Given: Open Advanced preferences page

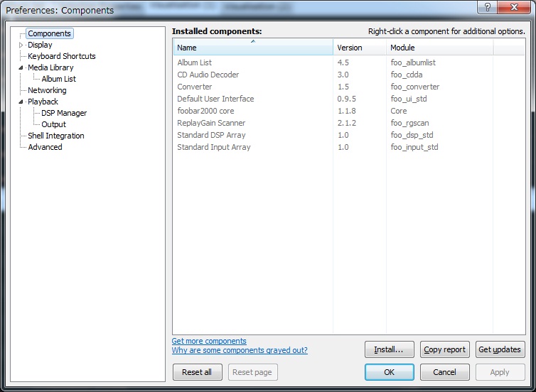Looking at the screenshot, I should [45, 147].
